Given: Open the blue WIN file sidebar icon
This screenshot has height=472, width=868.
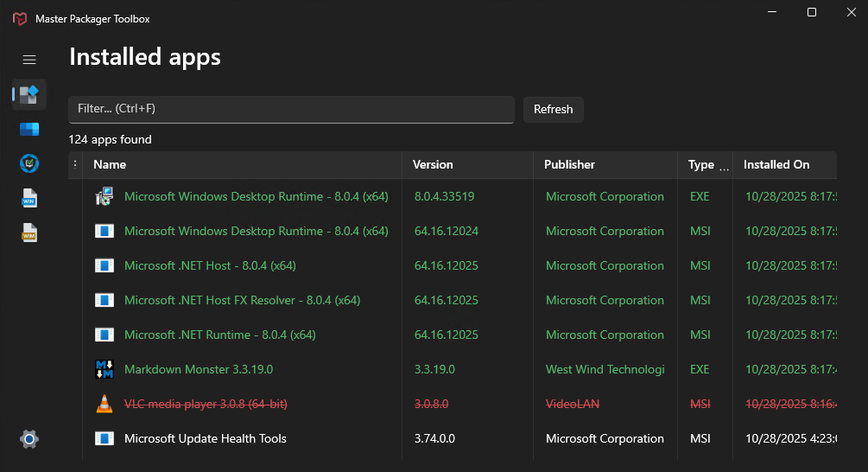Looking at the screenshot, I should coord(29,198).
